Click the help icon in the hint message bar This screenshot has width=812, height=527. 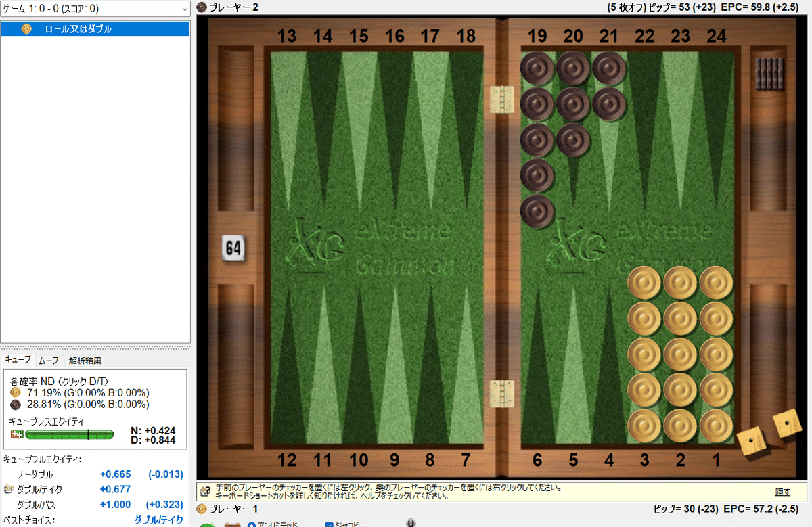pyautogui.click(x=204, y=490)
